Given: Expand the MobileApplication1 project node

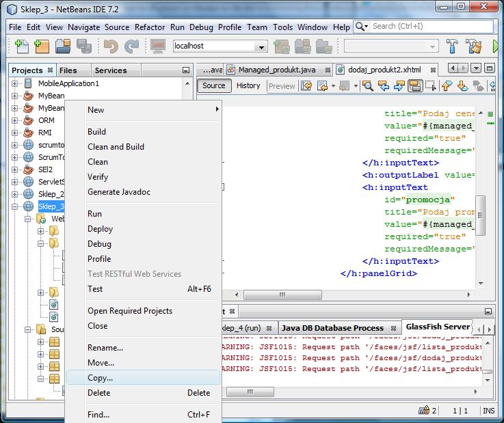Looking at the screenshot, I should pyautogui.click(x=15, y=83).
